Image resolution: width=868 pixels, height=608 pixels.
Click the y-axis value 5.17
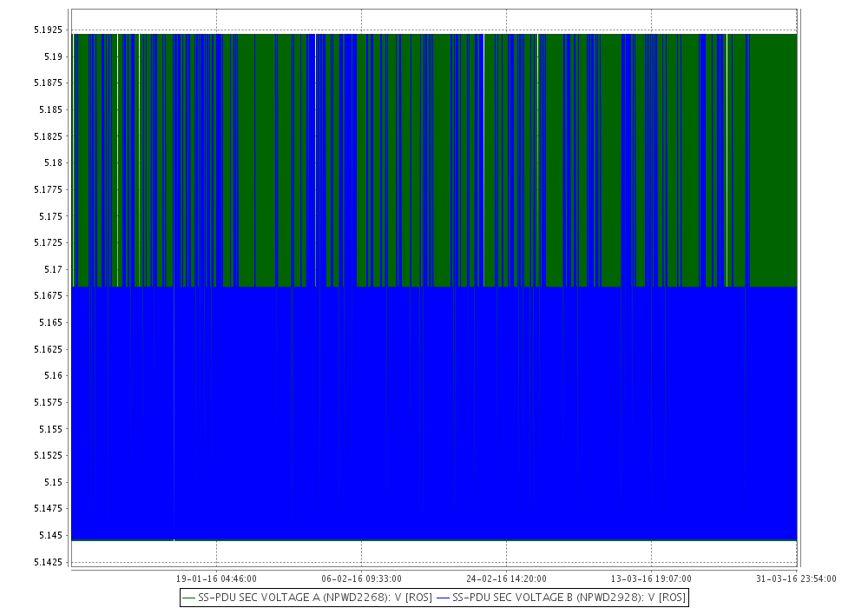pos(53,269)
